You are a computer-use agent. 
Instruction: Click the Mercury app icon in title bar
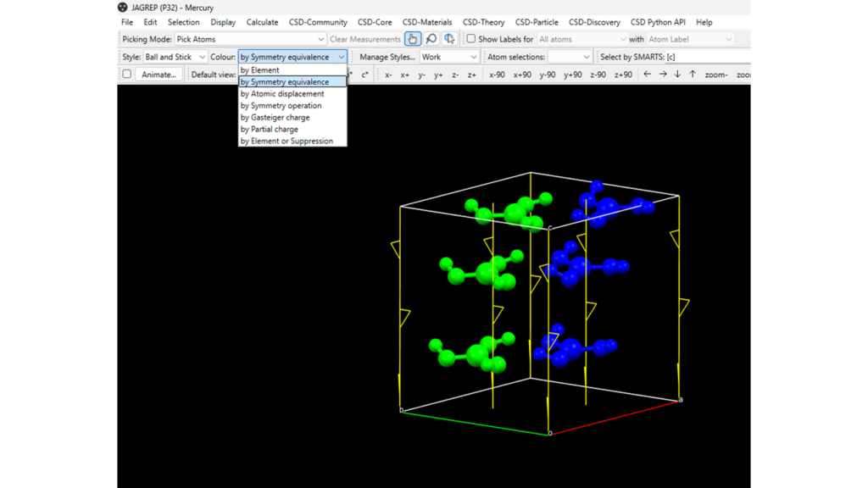pyautogui.click(x=123, y=8)
